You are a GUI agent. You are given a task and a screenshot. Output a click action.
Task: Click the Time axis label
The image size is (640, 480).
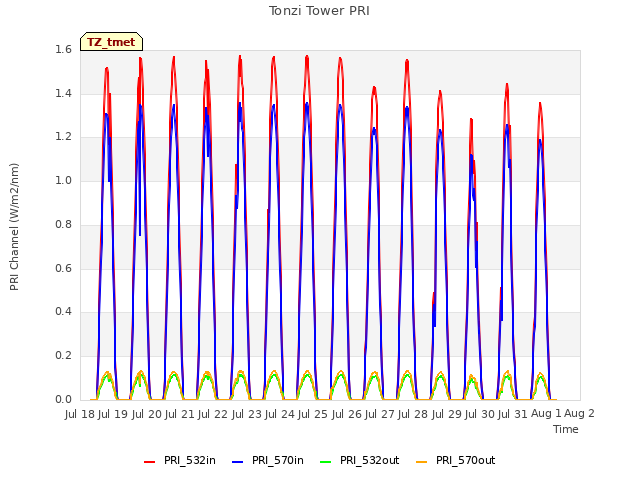coord(566,429)
